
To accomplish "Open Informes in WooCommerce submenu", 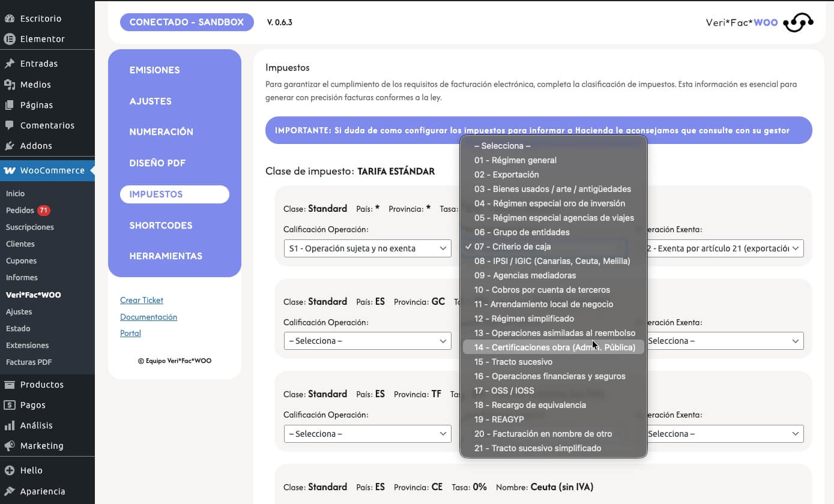I will click(22, 278).
